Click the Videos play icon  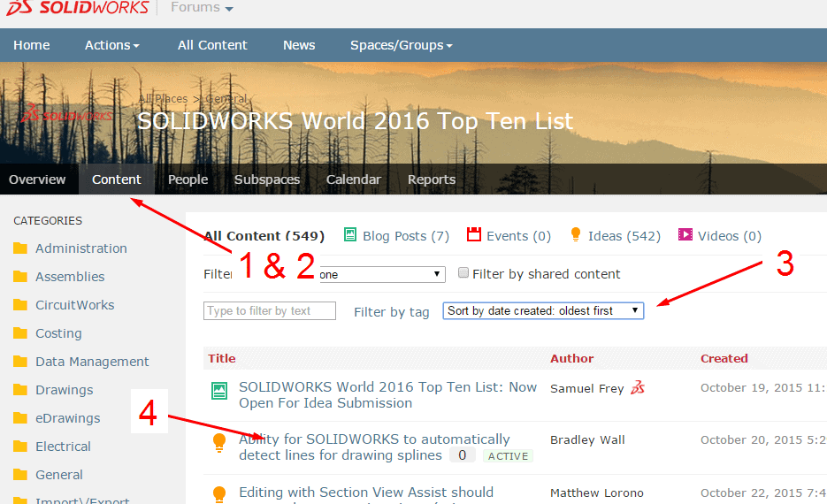click(x=685, y=235)
